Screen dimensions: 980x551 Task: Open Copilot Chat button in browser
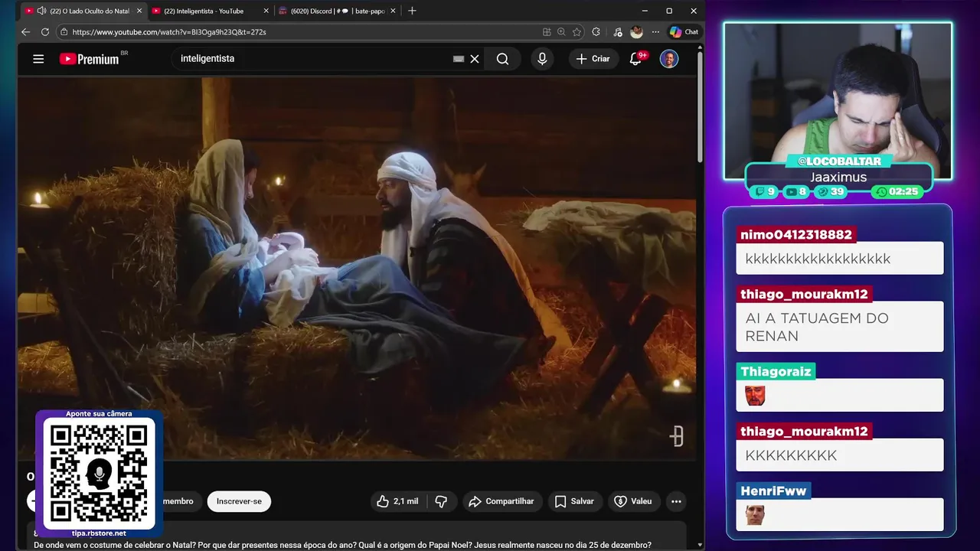pos(684,32)
